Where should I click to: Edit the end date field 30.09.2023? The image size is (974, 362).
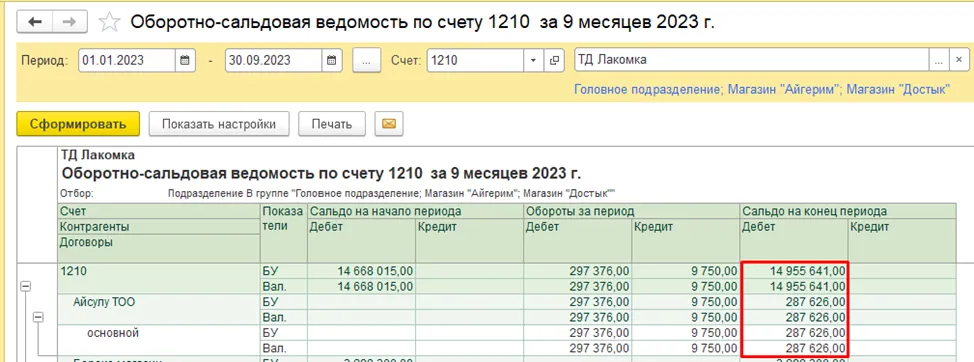273,60
